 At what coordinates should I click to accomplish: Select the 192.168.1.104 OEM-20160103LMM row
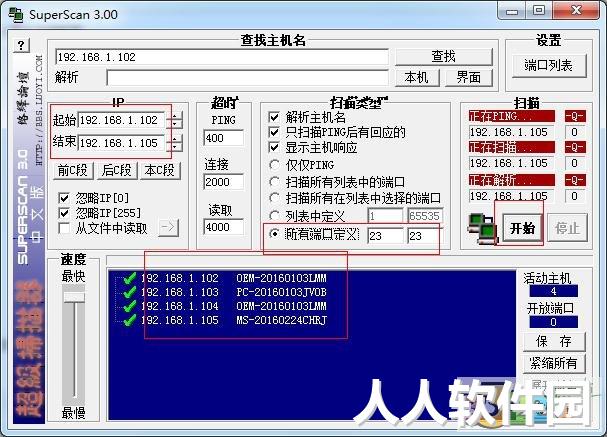[x=233, y=306]
